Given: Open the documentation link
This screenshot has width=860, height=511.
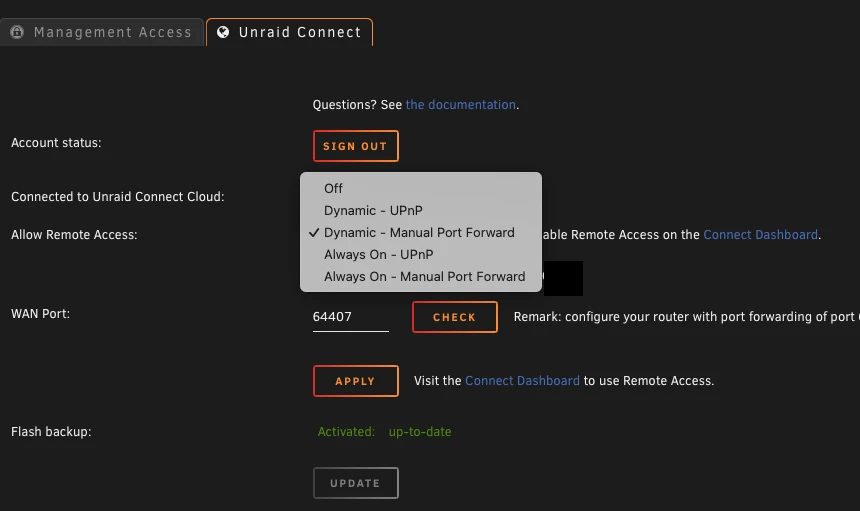Looking at the screenshot, I should [x=461, y=105].
